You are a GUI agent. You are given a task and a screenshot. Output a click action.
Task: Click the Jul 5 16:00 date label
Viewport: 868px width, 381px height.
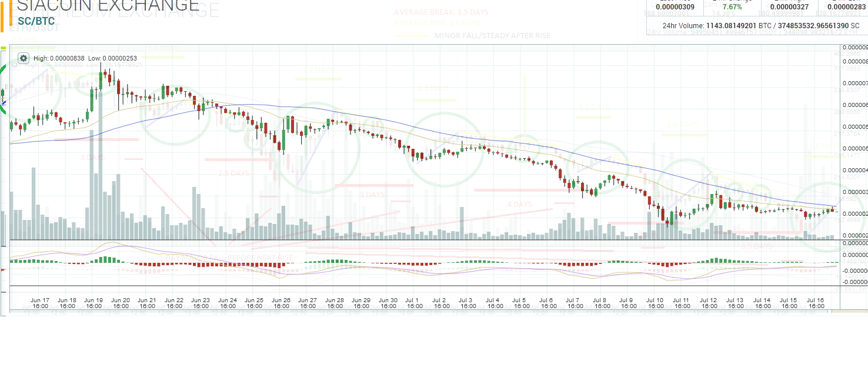click(522, 303)
